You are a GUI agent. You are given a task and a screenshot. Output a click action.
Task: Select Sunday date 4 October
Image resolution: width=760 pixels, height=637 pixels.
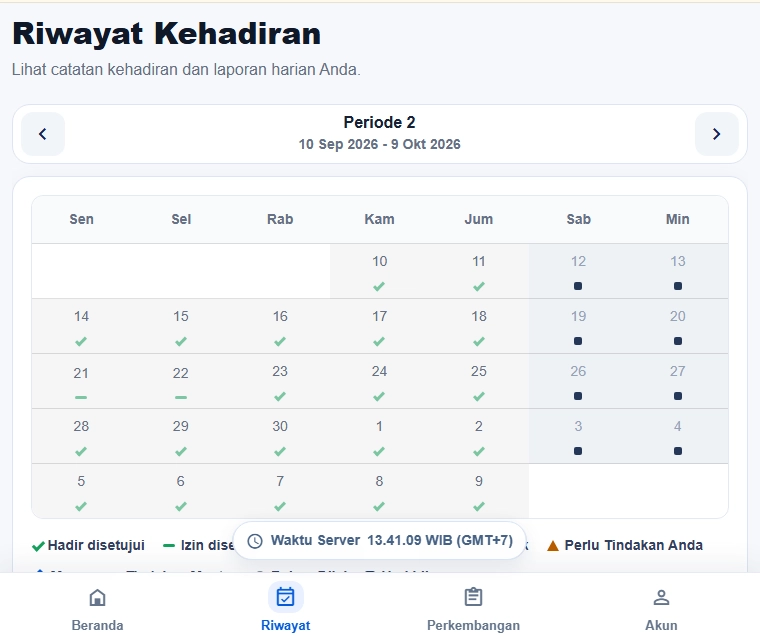coord(678,436)
